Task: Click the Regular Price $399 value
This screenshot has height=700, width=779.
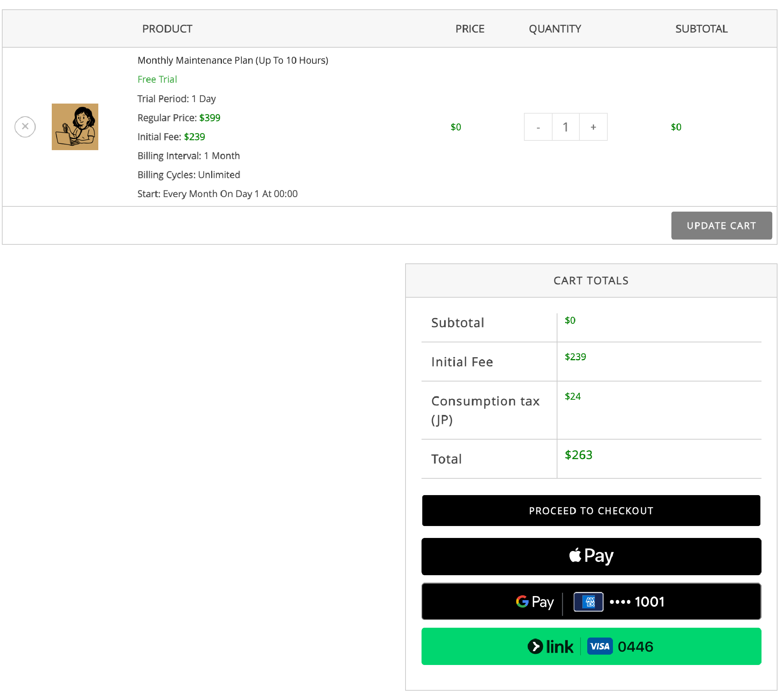Action: click(210, 118)
